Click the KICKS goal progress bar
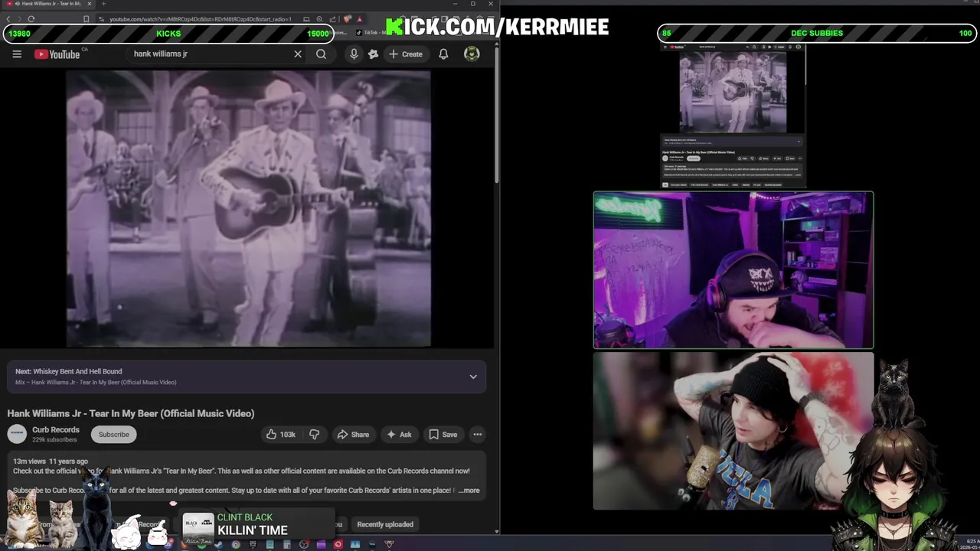 (169, 34)
